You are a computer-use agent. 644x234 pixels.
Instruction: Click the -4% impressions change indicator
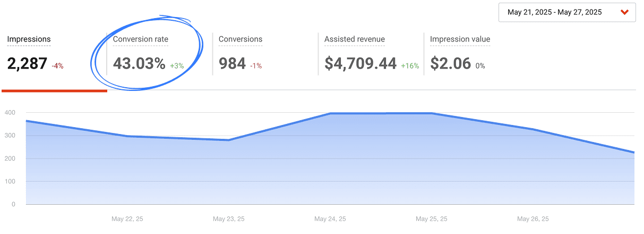click(57, 66)
